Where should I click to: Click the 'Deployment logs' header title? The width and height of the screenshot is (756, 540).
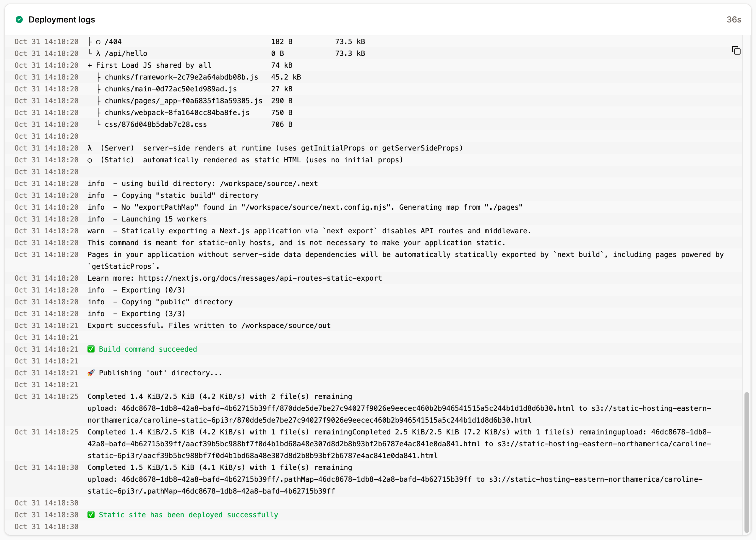pos(62,19)
